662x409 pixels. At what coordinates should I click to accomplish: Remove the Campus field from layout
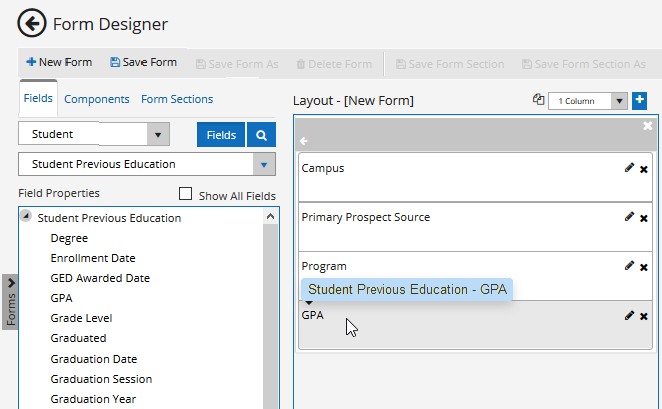coord(644,169)
